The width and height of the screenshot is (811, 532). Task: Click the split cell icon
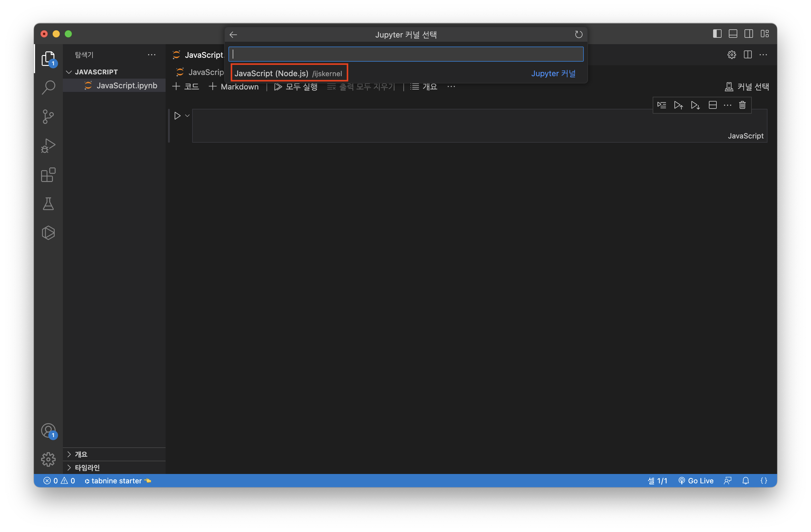pos(712,105)
